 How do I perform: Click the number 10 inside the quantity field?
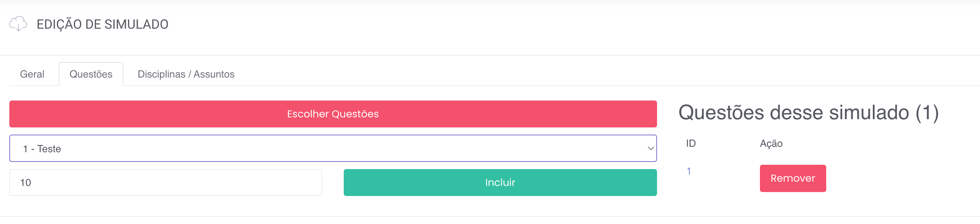[25, 182]
